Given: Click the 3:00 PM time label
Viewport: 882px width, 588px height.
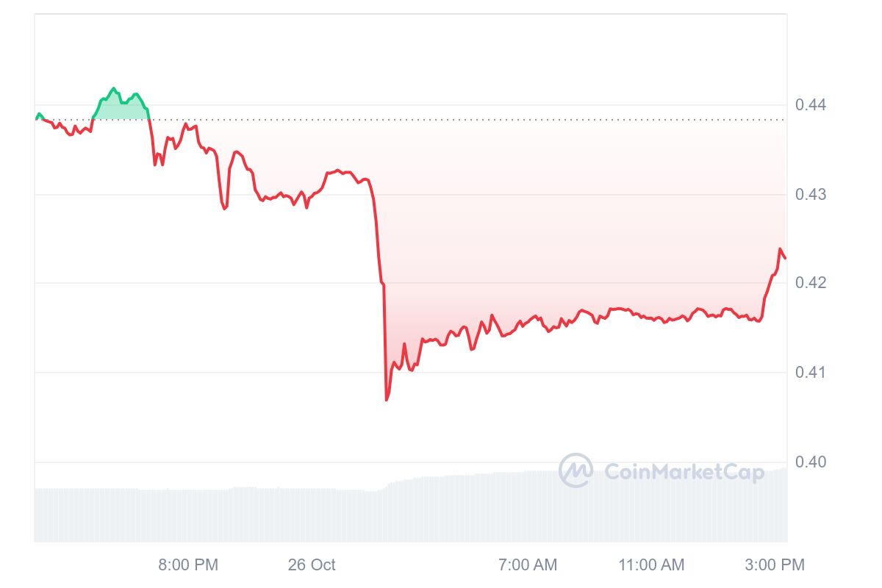Looking at the screenshot, I should click(x=775, y=564).
